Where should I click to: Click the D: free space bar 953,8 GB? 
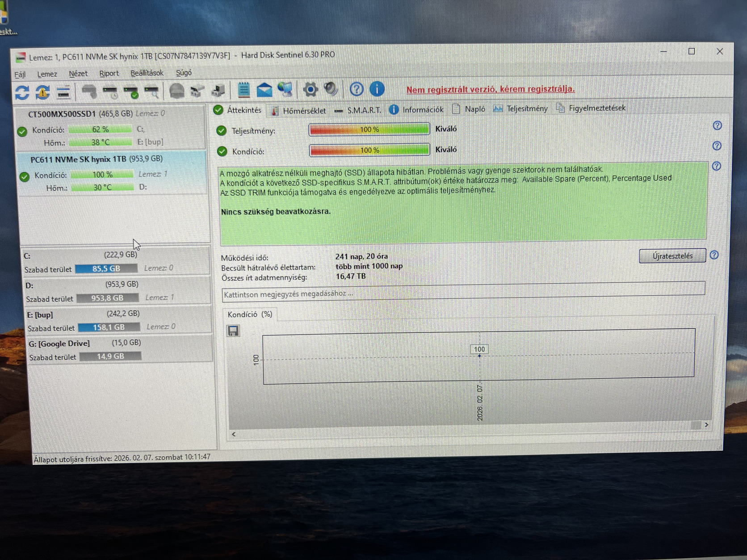click(x=108, y=298)
